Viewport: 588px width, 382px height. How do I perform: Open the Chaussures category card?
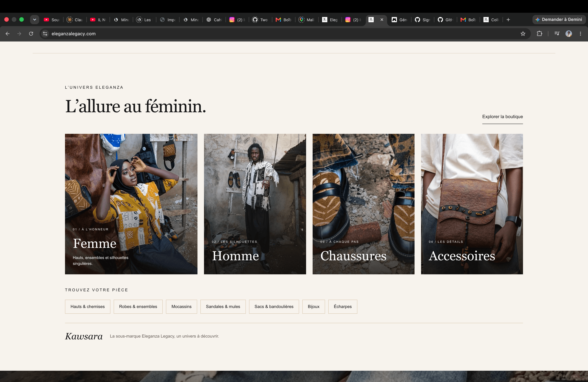363,204
